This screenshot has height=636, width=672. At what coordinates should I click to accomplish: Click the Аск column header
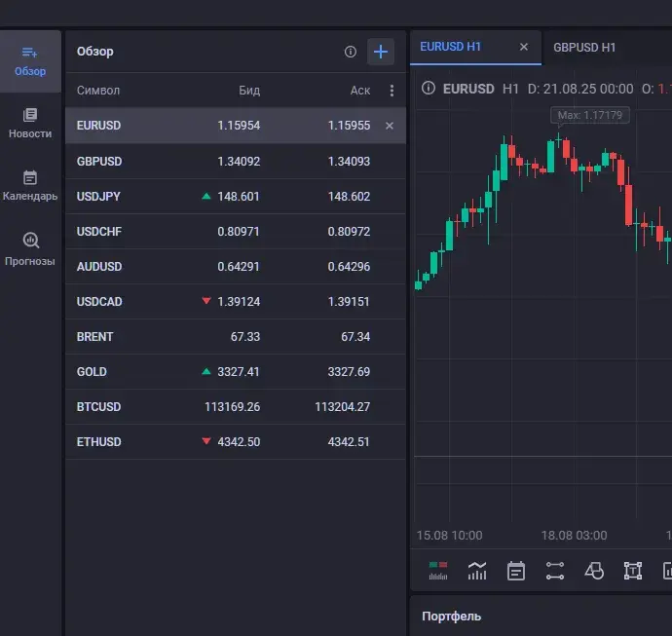(360, 91)
